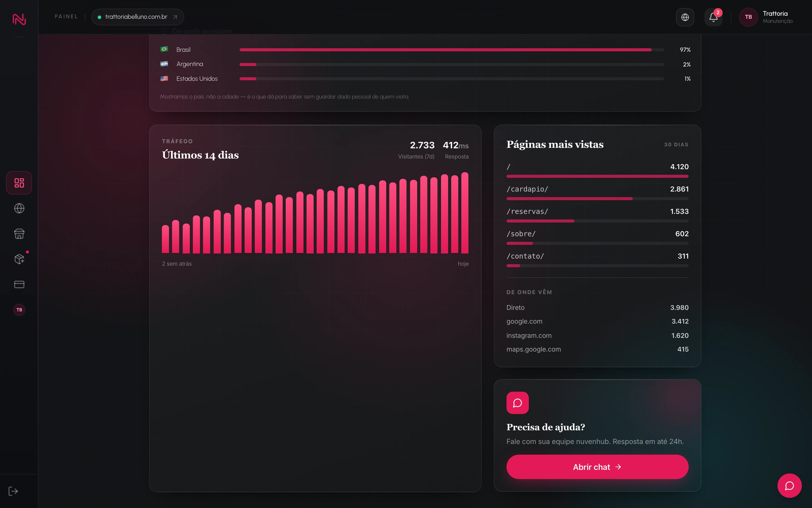Click the Argentina flag icon
Viewport: 812px width, 508px height.
pos(164,64)
